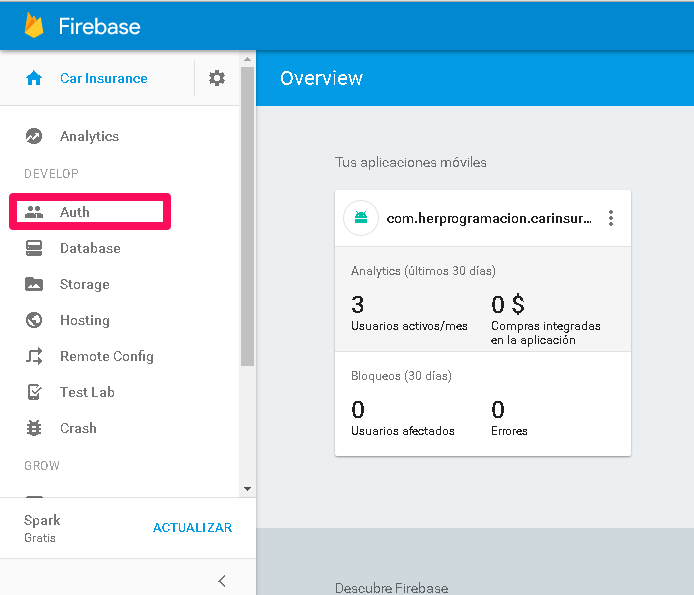Viewport: 694px width, 595px height.
Task: Open the Crash reporting section
Action: pyautogui.click(x=78, y=428)
